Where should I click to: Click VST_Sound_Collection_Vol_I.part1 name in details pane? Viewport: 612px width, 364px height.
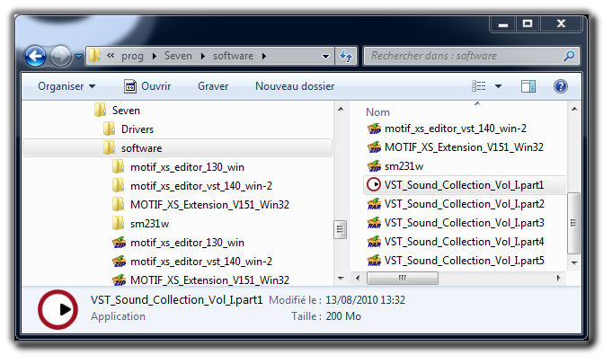click(x=177, y=300)
